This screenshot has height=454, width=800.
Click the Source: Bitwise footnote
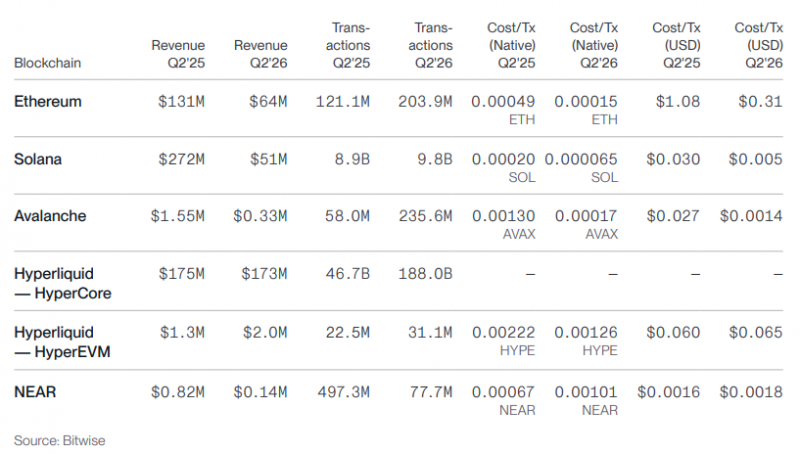(60, 440)
